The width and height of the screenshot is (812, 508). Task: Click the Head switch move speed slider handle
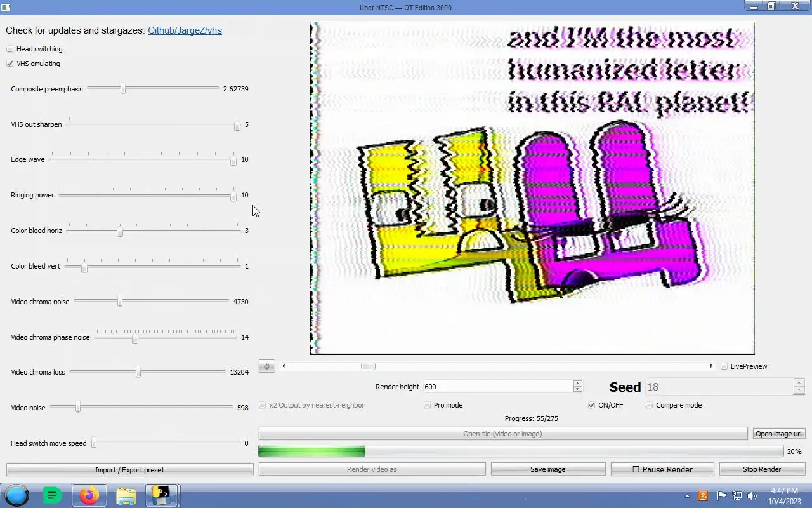coord(94,443)
